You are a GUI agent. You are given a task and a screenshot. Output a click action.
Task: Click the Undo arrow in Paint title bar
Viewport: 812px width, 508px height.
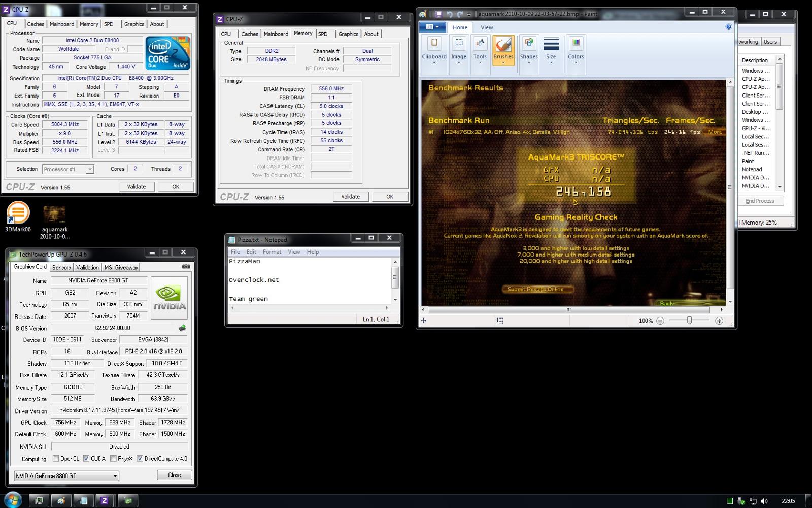click(449, 14)
